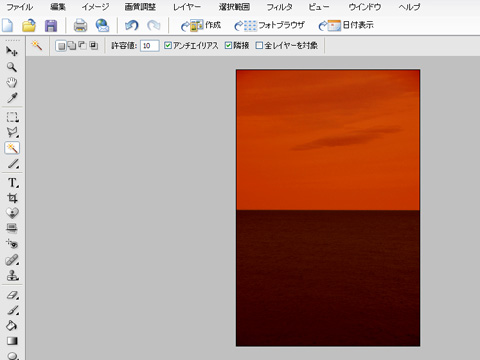Select the Straighten tool
Image resolution: width=480 pixels, height=360 pixels.
tap(12, 228)
